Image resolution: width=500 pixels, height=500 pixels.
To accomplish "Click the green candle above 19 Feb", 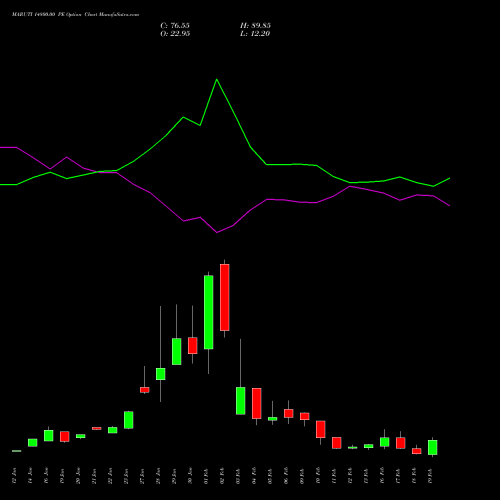I will point(433,447).
